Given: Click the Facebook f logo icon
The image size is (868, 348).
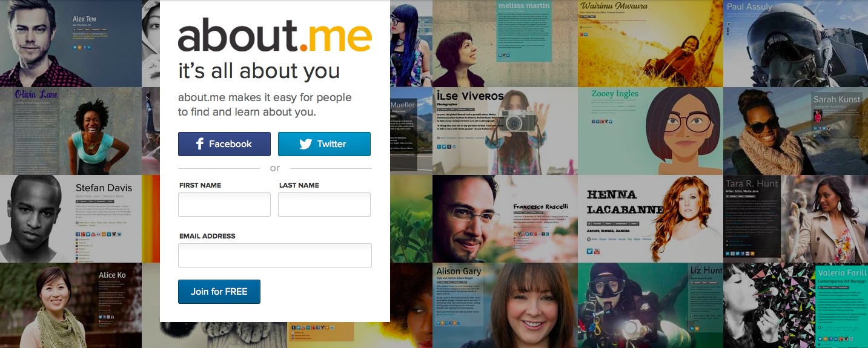Looking at the screenshot, I should point(200,144).
